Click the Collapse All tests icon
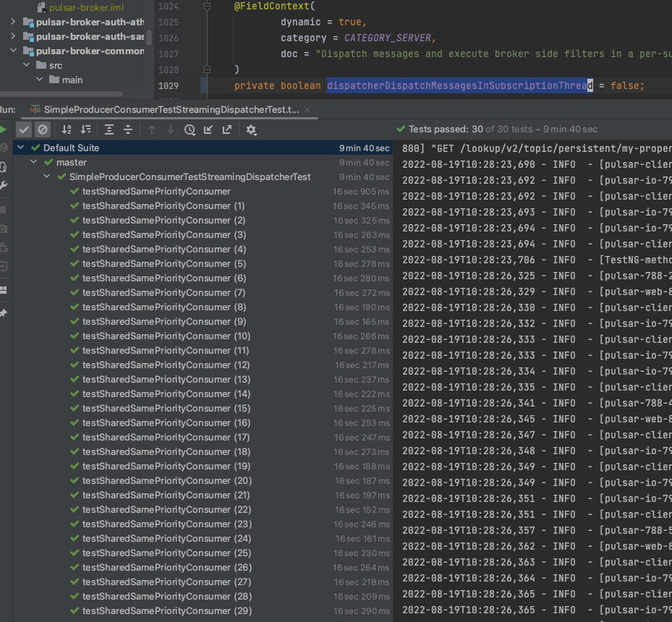Screen dimensions: 672x622 pyautogui.click(x=128, y=129)
